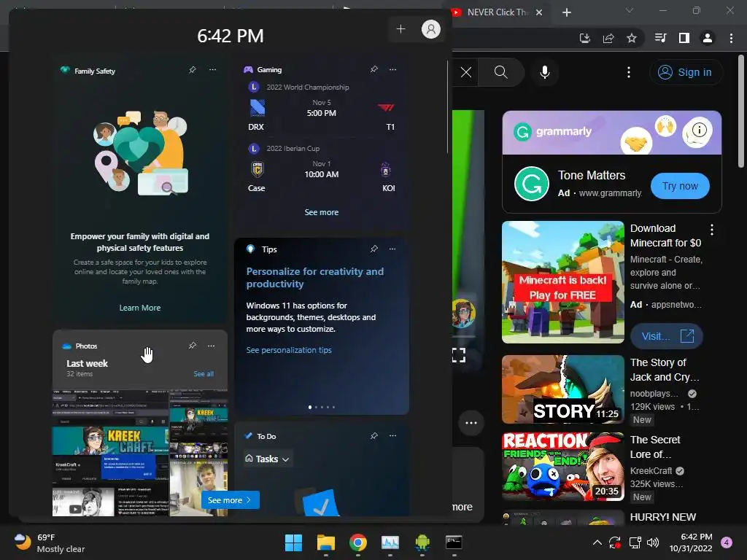This screenshot has height=560, width=747.
Task: Select first Tips pagination dot
Action: [310, 407]
